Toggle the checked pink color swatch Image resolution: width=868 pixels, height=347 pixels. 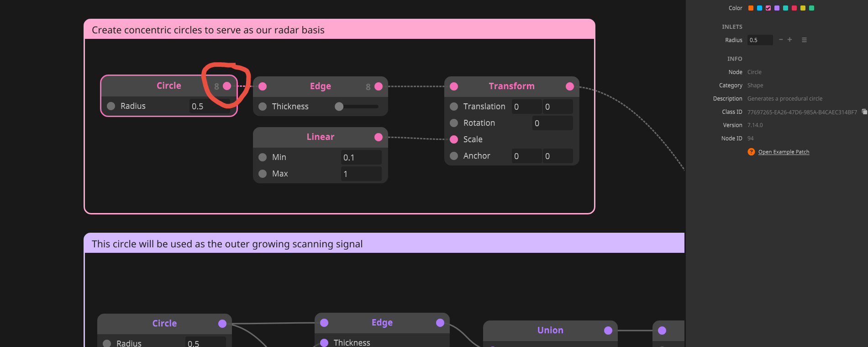coord(768,8)
